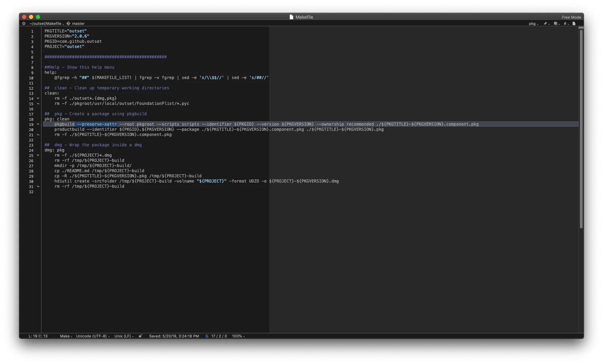Open the marker pencil menu
The width and height of the screenshot is (603, 364).
pos(546,23)
